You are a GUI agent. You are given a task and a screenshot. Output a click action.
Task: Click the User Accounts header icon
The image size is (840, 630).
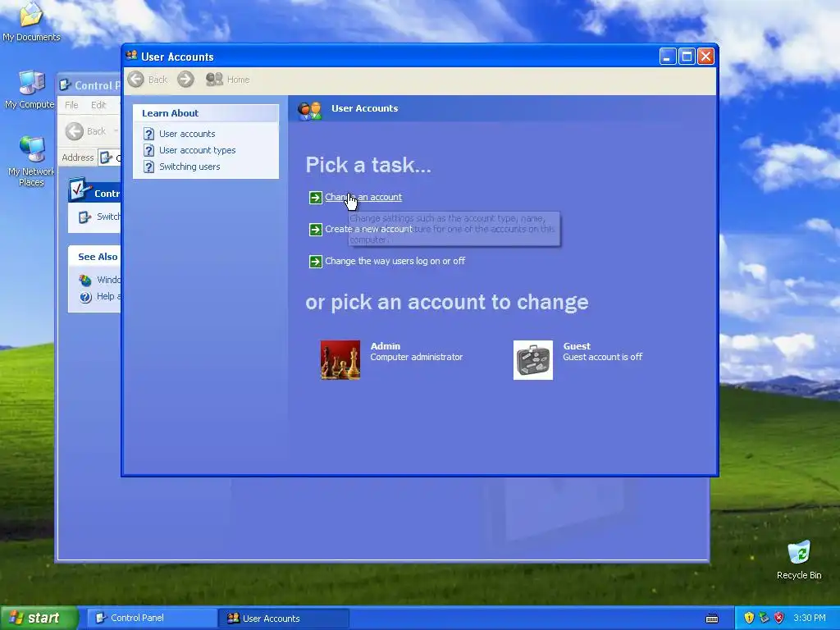coord(309,110)
